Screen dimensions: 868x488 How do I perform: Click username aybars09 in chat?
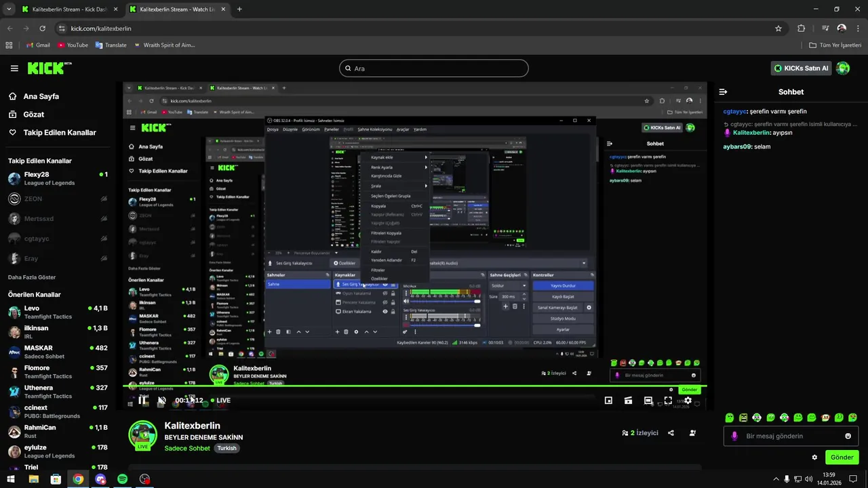coord(737,146)
